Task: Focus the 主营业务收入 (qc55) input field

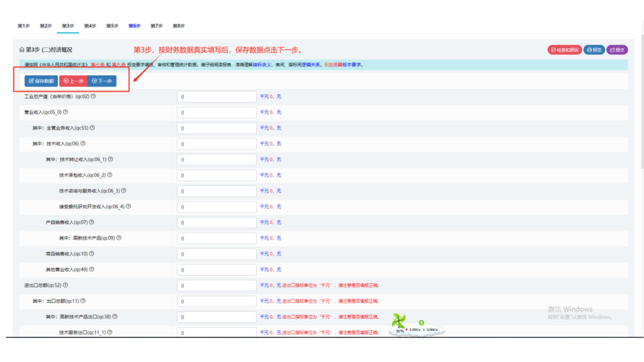Action: [x=217, y=128]
